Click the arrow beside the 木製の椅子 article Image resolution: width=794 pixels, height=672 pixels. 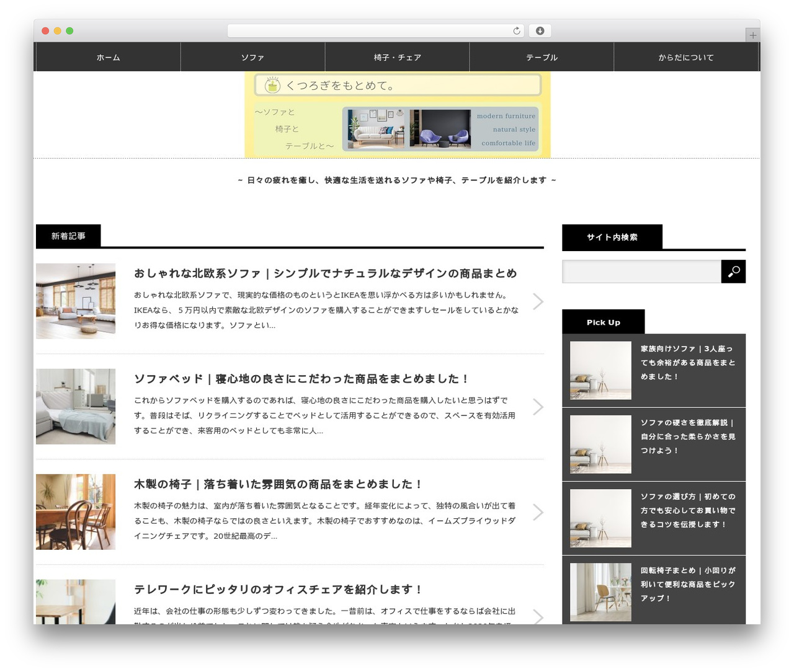point(538,512)
